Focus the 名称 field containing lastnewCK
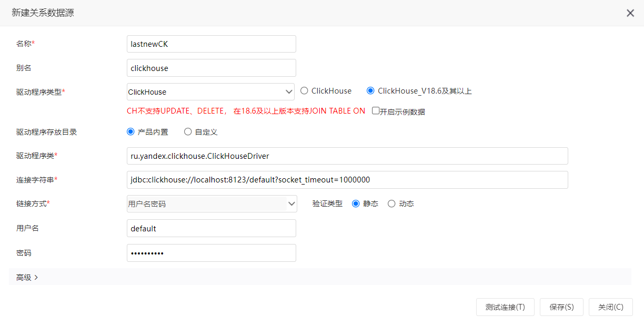 (212, 44)
